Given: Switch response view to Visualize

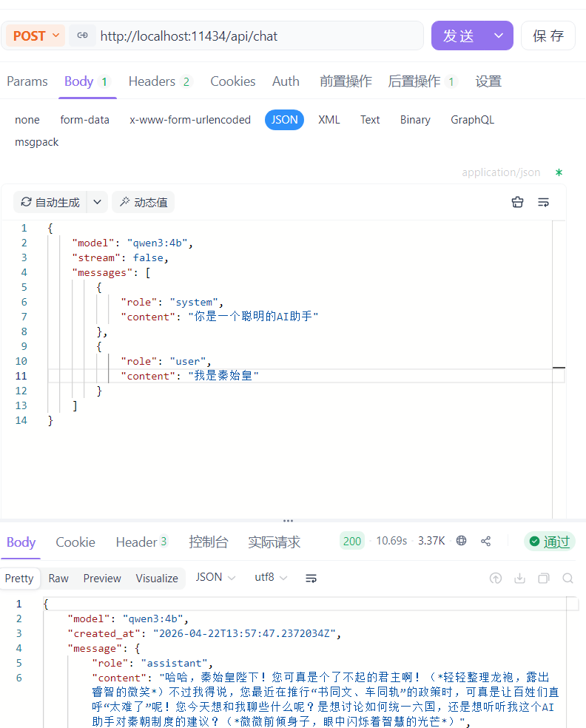Looking at the screenshot, I should pos(157,579).
